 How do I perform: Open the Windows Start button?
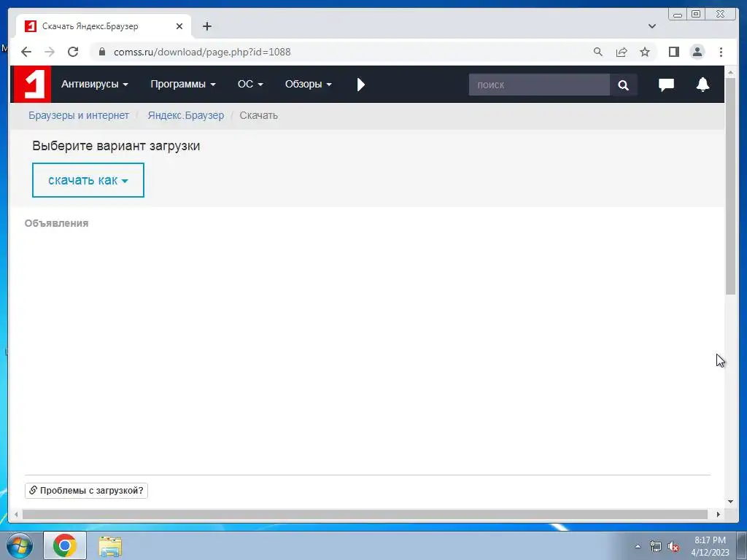[20, 545]
